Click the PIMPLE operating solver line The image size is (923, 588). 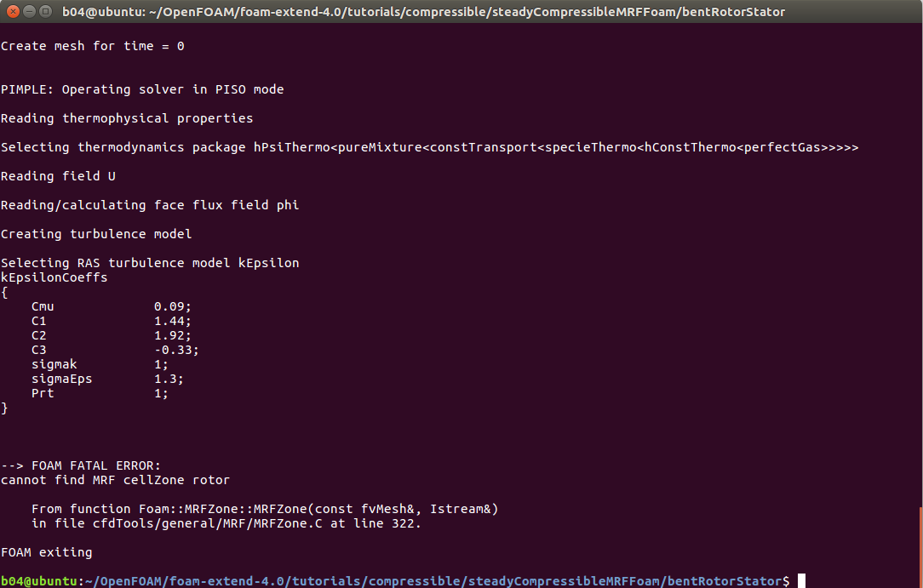(x=142, y=89)
